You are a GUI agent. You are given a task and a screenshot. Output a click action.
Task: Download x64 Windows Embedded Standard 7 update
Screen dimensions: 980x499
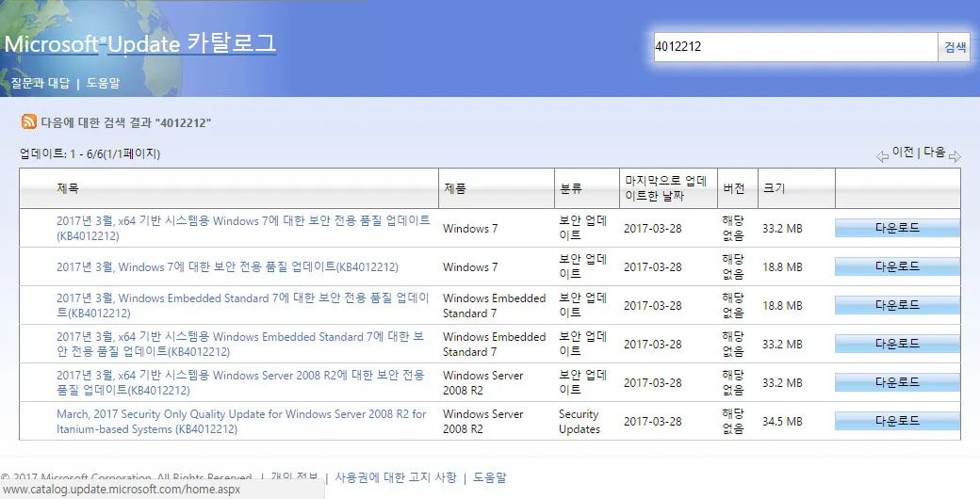(897, 344)
